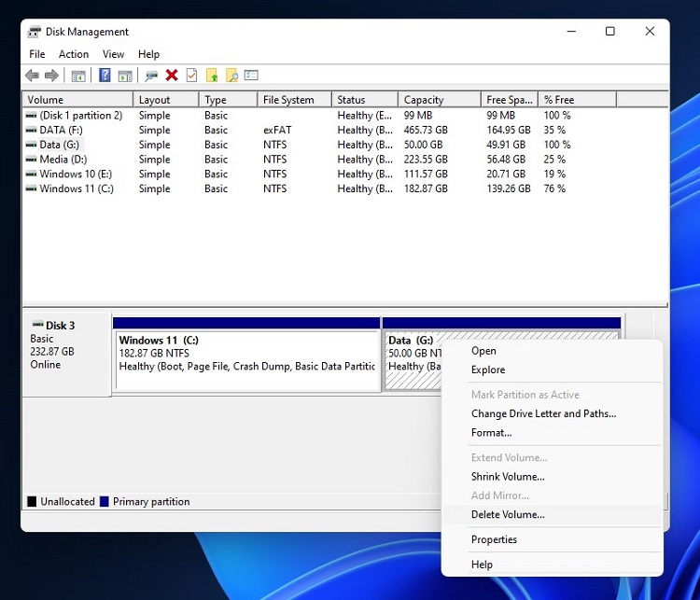Open the File menu
The width and height of the screenshot is (700, 600).
(x=37, y=54)
